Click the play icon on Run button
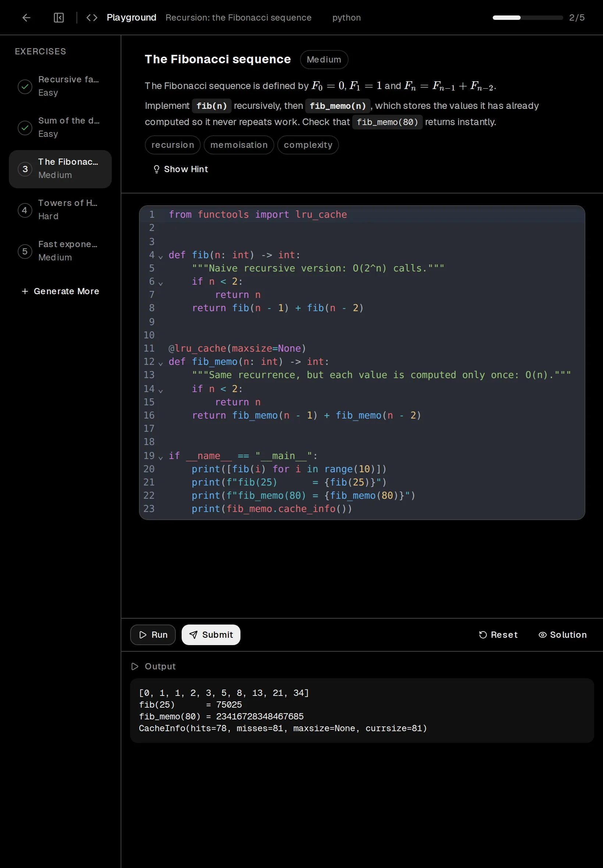This screenshot has height=868, width=603. click(x=143, y=635)
